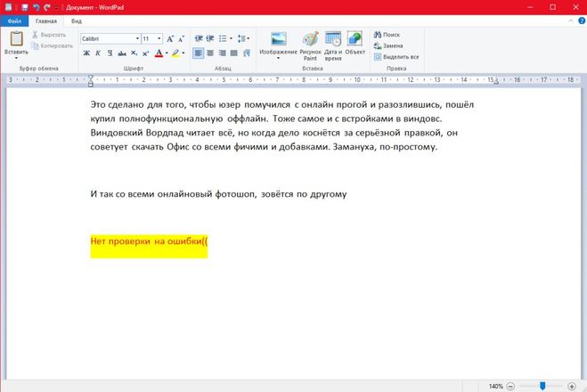
Task: Click Выделить все to select all
Action: pyautogui.click(x=395, y=56)
